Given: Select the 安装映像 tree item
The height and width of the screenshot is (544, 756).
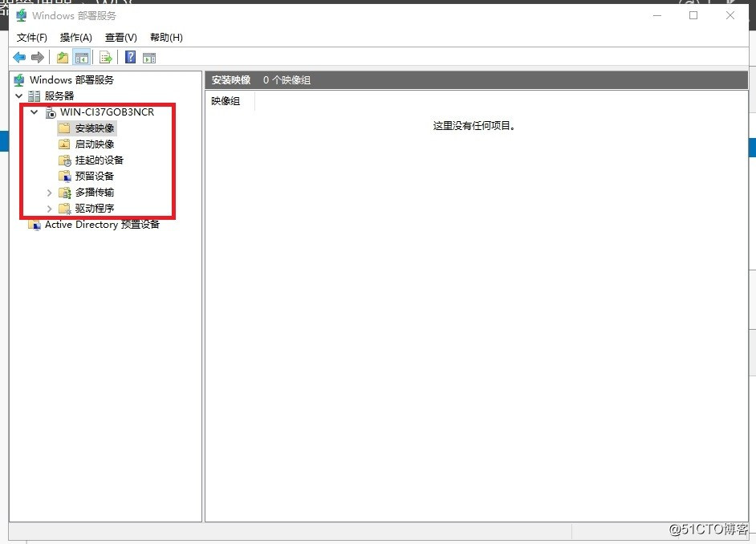Looking at the screenshot, I should (95, 128).
